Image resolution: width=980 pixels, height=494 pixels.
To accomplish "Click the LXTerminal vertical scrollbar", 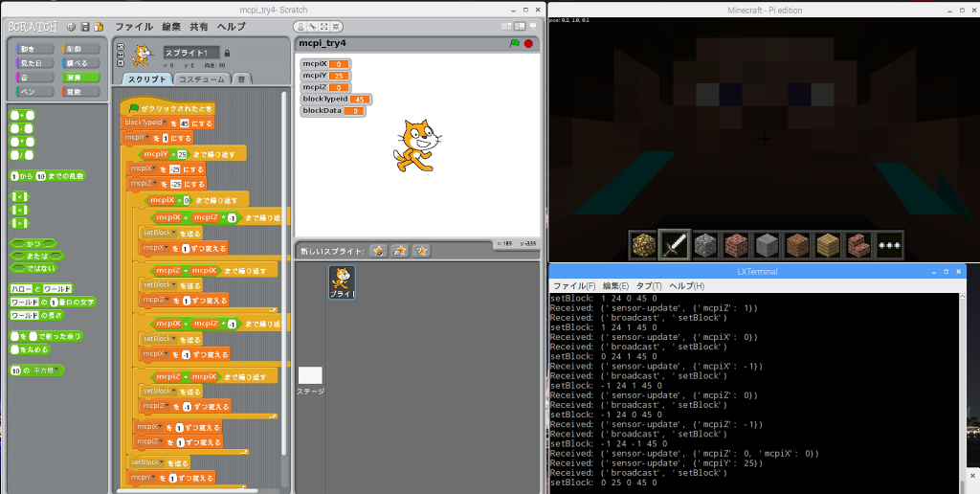I will [961, 393].
